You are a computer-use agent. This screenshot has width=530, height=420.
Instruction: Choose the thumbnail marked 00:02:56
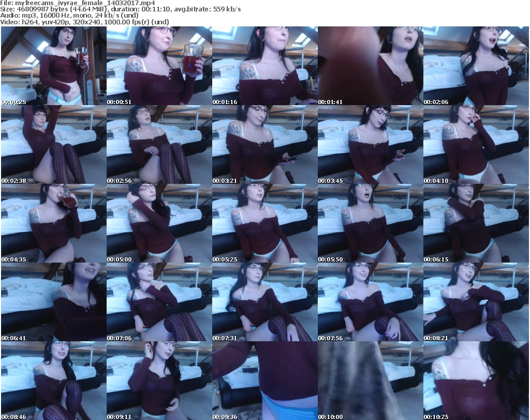point(159,144)
